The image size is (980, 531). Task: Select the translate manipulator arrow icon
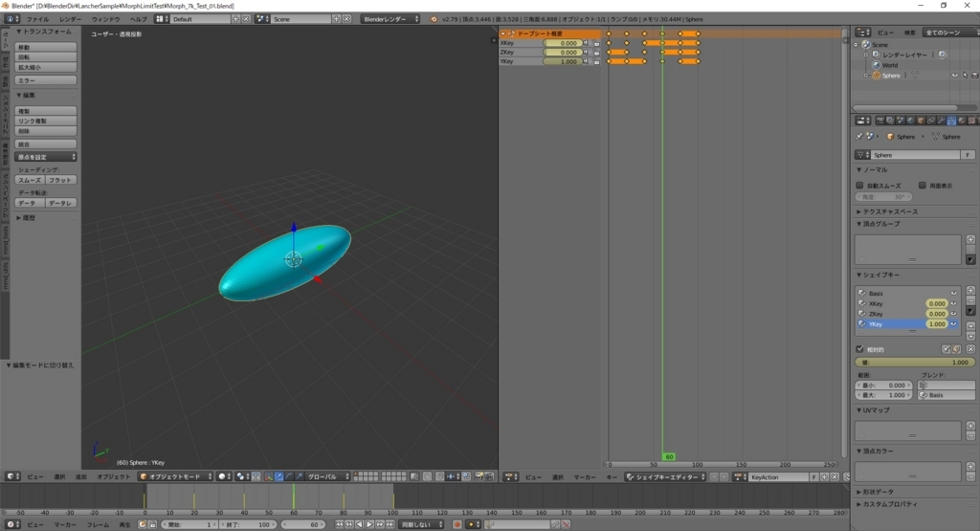278,476
